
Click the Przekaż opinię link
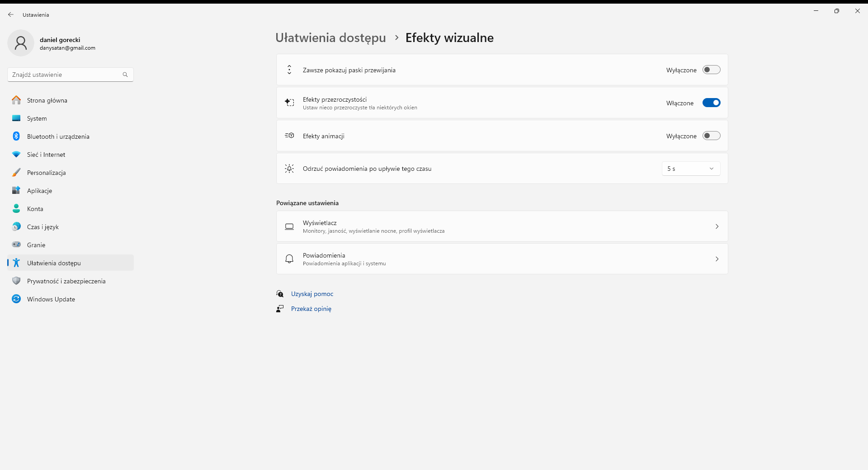pyautogui.click(x=311, y=309)
